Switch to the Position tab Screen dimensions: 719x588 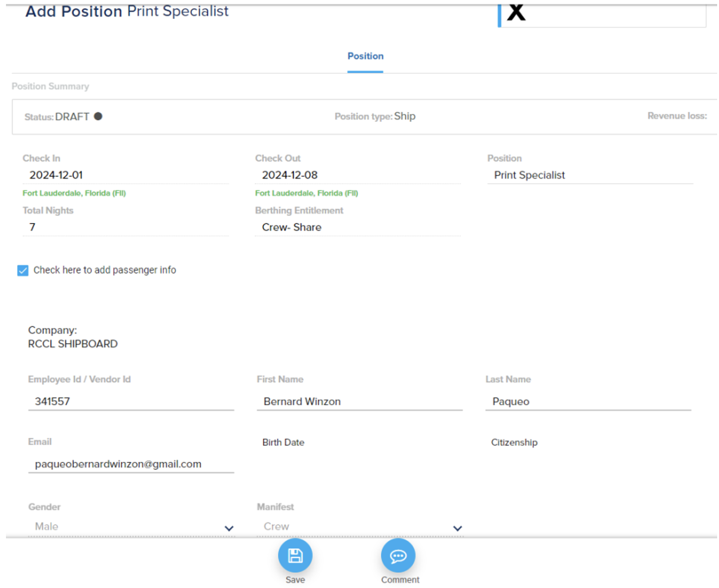[365, 56]
